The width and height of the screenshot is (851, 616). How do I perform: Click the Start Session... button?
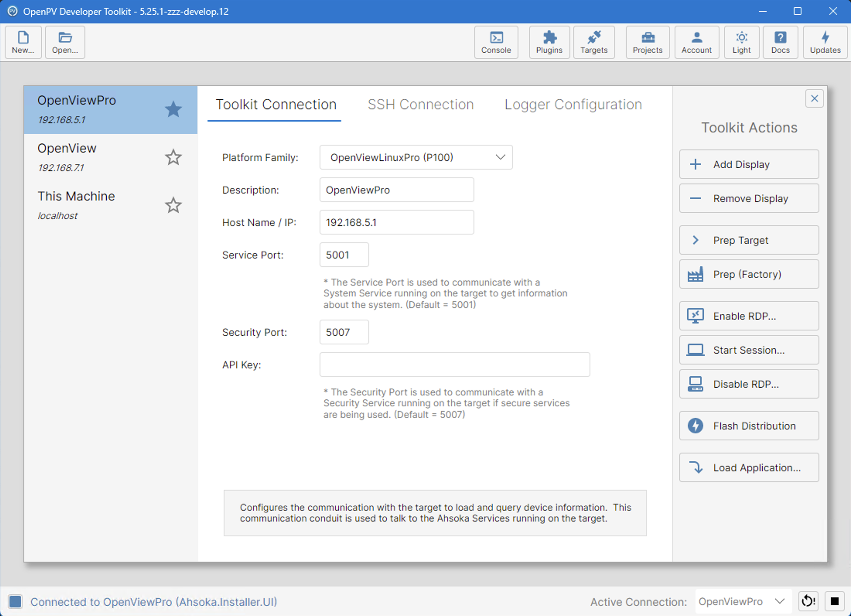click(749, 350)
